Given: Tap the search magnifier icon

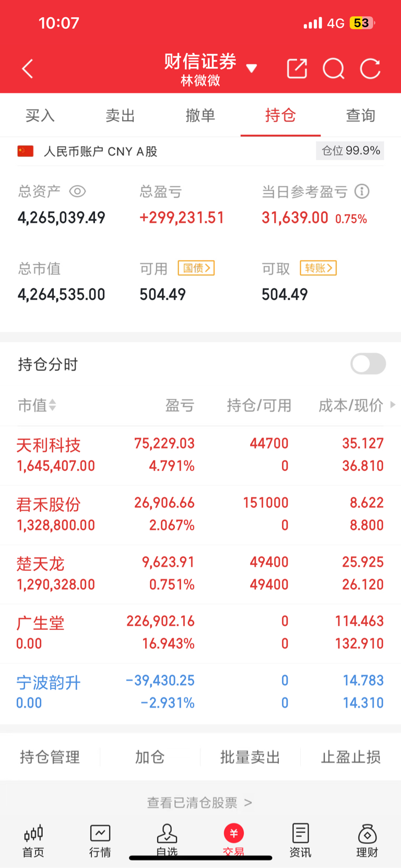Looking at the screenshot, I should (334, 68).
